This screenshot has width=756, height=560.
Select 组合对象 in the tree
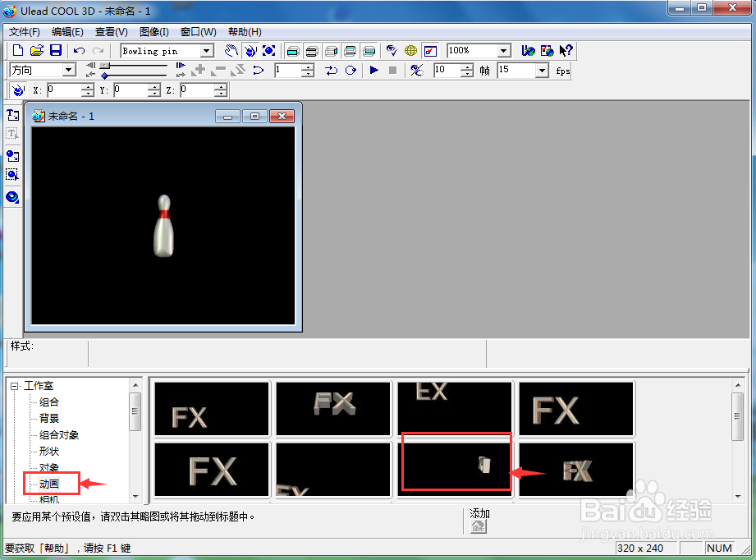coord(59,434)
